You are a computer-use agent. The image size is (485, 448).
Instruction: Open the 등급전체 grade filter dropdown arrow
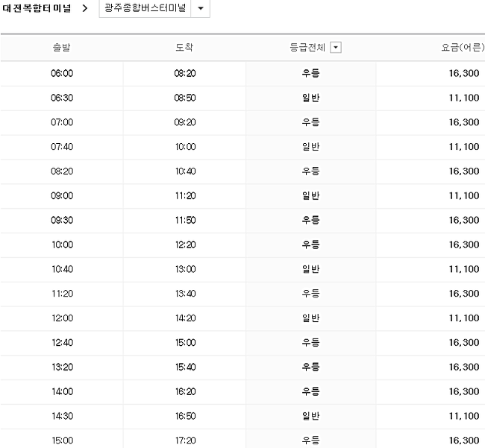(336, 48)
